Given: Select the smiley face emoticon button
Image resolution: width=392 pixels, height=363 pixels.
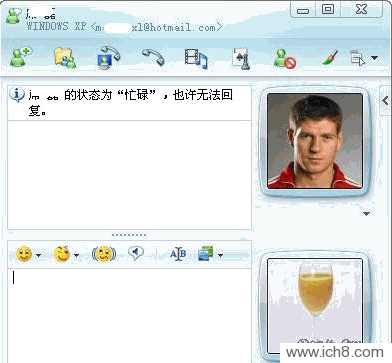Looking at the screenshot, I should point(24,254).
